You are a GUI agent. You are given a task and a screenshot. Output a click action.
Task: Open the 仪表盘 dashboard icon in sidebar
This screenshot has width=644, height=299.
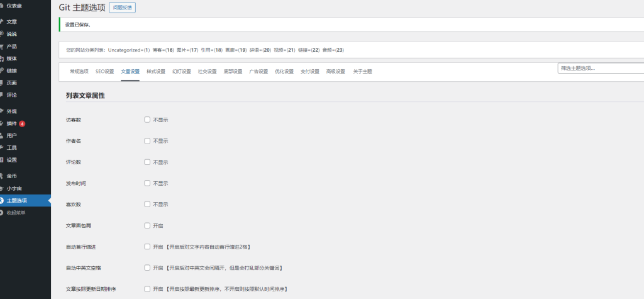tap(1, 6)
